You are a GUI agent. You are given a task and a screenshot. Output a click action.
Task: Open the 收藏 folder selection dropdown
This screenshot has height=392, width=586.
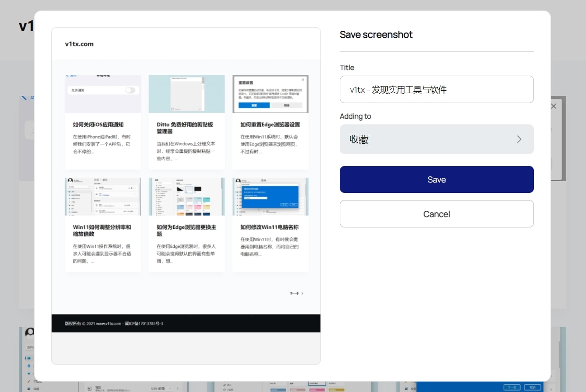coord(436,139)
